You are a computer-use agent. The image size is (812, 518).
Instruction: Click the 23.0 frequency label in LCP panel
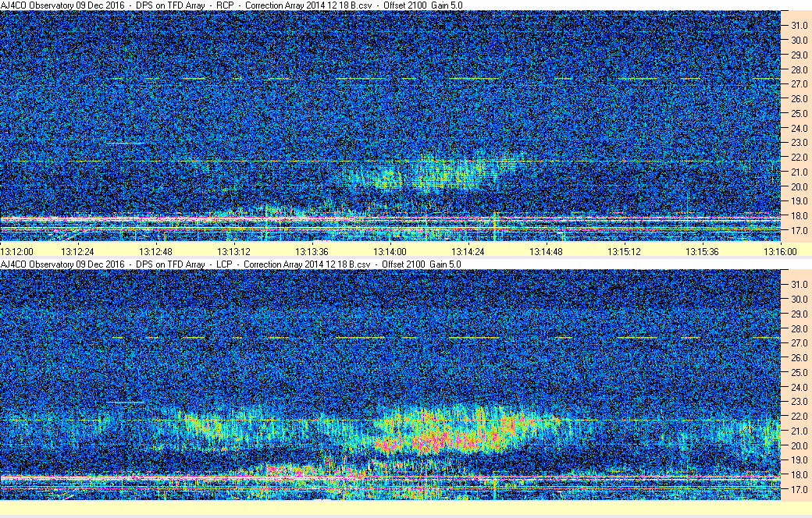pos(799,402)
